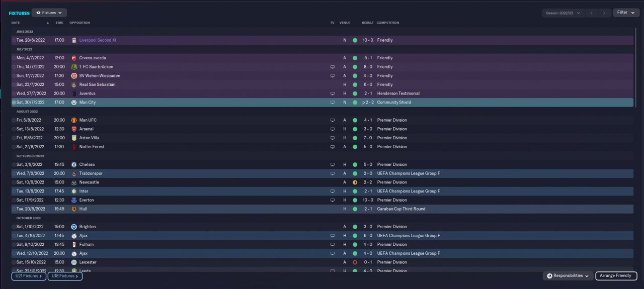
Task: Open the U21 Fixtures link
Action: [29, 276]
